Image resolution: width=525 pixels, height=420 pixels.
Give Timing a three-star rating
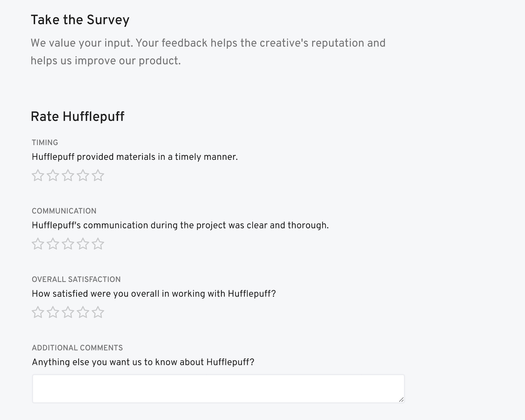[67, 175]
